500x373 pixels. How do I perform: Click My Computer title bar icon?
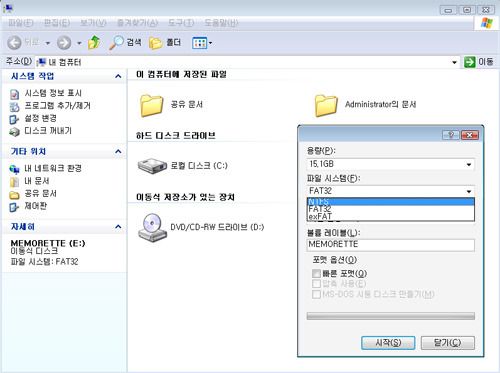[8, 8]
